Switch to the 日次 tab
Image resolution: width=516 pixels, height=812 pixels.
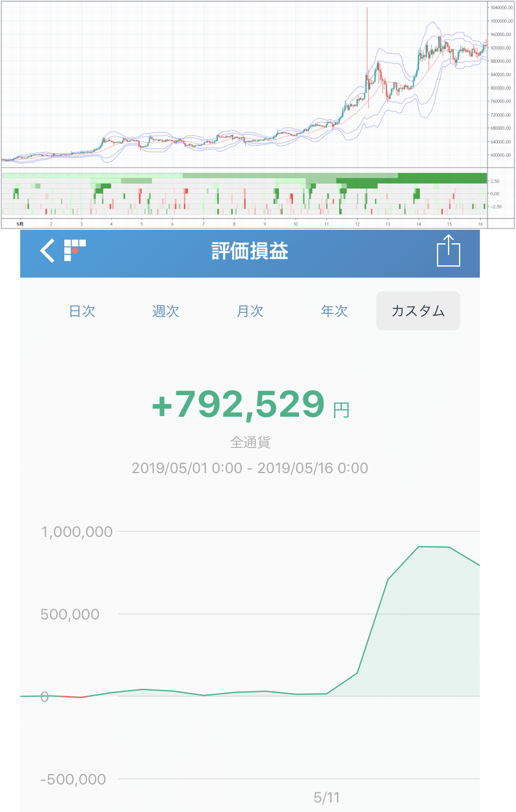(x=82, y=311)
